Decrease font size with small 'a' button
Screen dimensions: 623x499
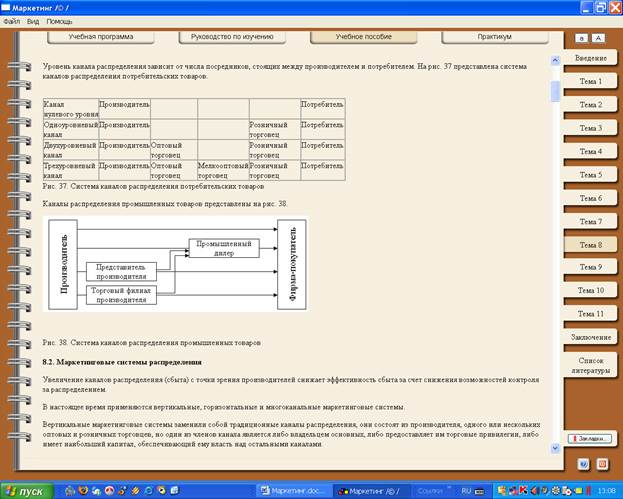click(x=582, y=38)
